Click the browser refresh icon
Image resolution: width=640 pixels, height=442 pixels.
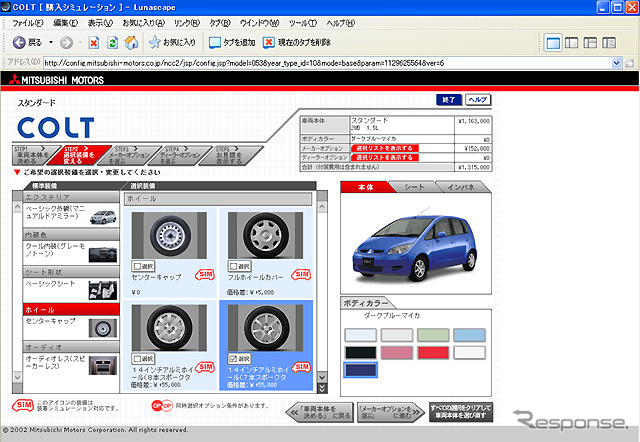point(112,42)
